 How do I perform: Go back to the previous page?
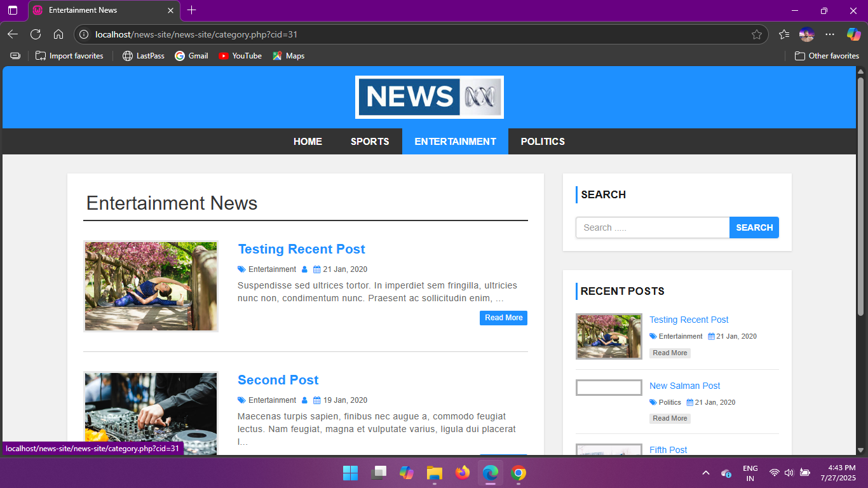[13, 34]
